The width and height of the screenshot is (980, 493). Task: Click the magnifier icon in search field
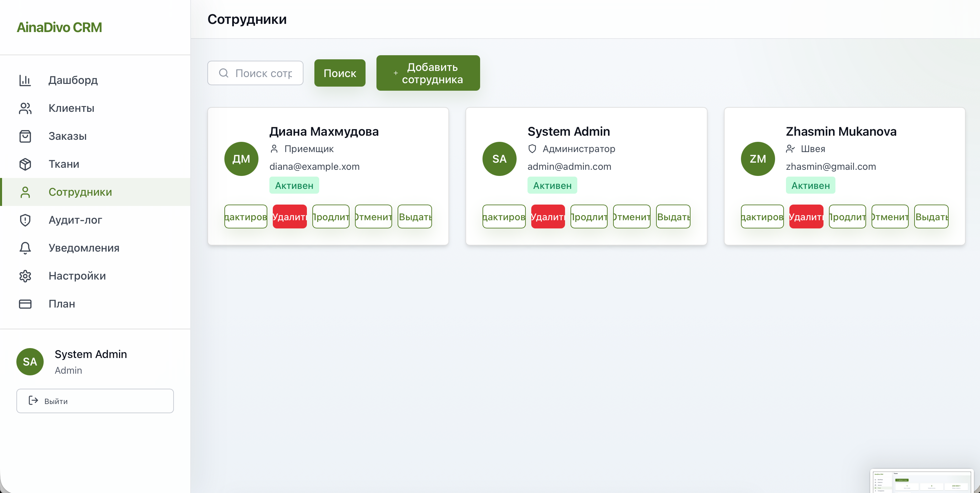tap(224, 73)
